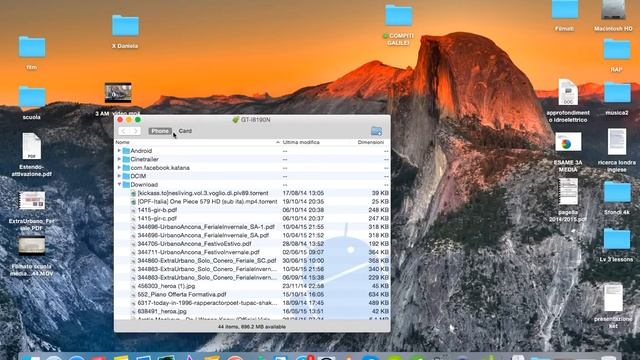
Task: Open the X Daniela desktop folder
Action: 125,25
